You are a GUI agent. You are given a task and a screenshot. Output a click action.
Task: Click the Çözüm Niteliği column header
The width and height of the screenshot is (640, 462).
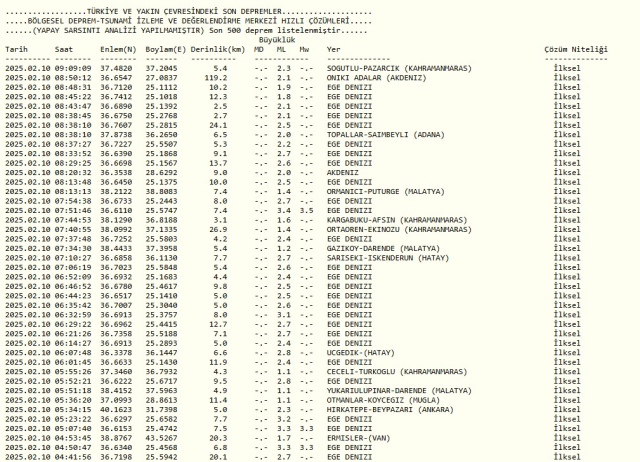click(x=574, y=48)
